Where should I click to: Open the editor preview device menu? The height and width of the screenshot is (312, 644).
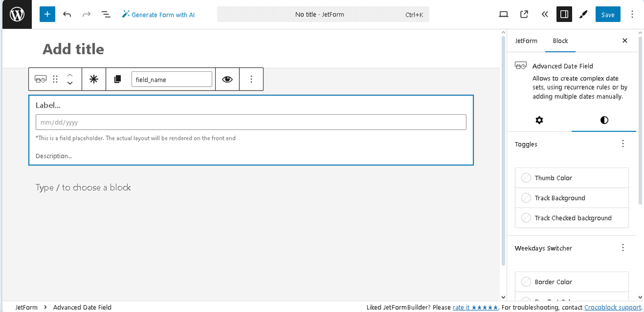[503, 14]
